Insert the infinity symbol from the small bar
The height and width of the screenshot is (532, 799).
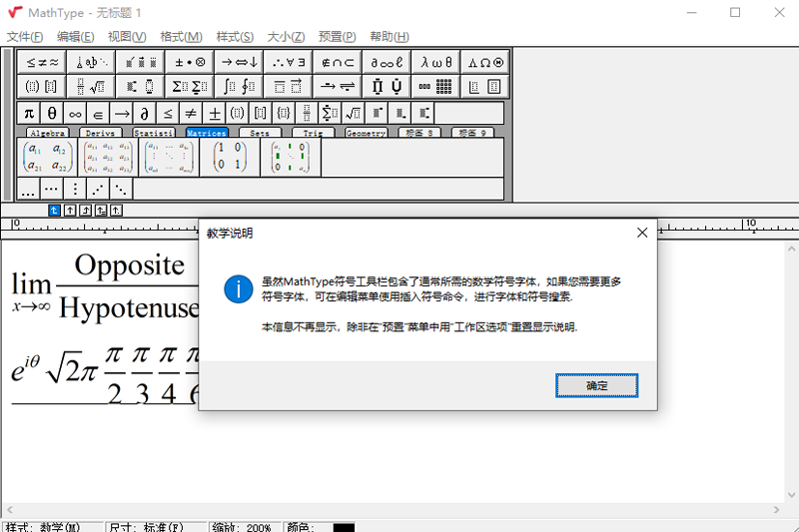pos(75,113)
